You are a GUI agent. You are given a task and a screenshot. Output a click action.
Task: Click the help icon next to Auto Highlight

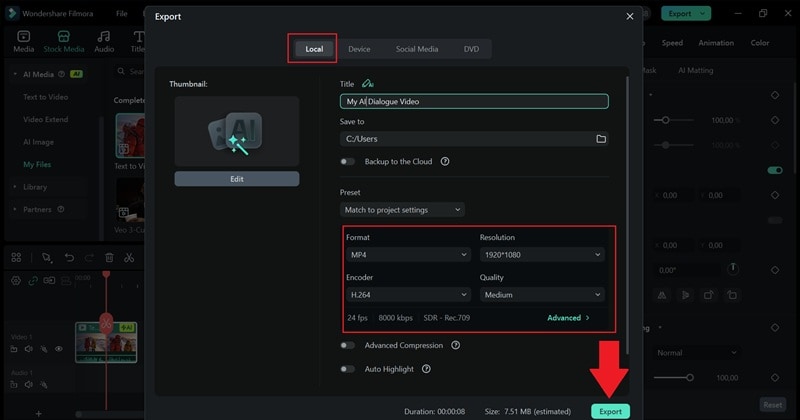tap(426, 368)
